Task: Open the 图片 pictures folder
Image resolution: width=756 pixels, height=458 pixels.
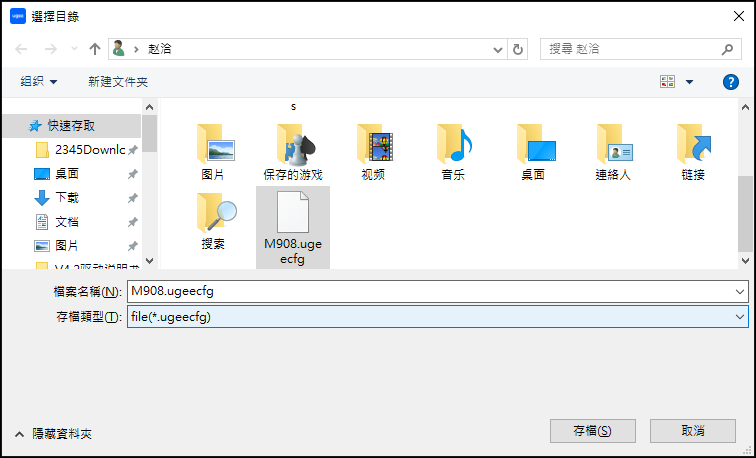Action: coord(212,148)
